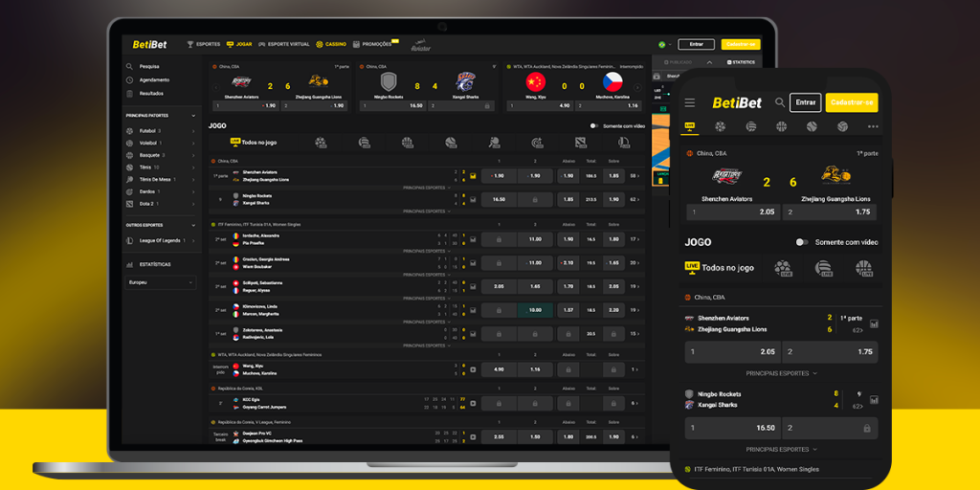
Task: Toggle Somente com vídeo on the phone
Action: pyautogui.click(x=802, y=242)
